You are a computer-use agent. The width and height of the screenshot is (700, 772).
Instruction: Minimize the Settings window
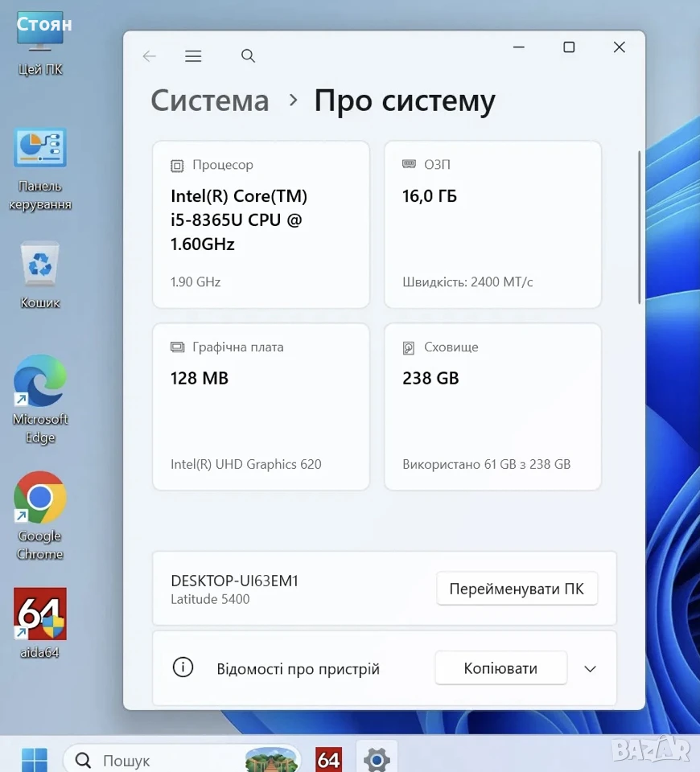point(519,47)
